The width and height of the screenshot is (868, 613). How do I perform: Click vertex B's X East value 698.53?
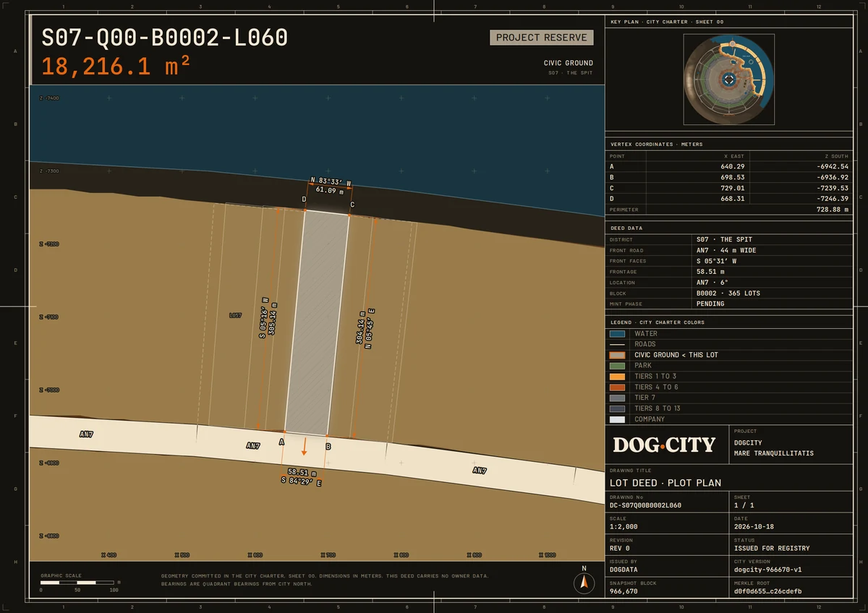point(733,177)
